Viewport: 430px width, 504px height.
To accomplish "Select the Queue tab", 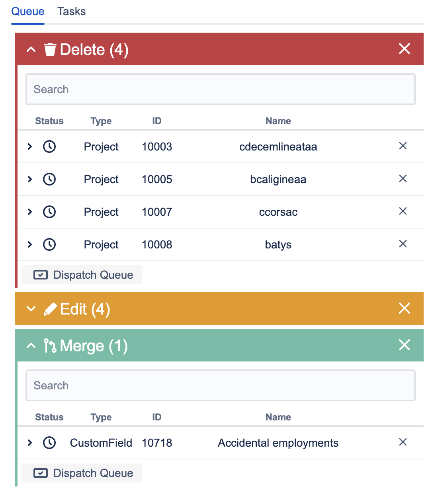I will [28, 12].
